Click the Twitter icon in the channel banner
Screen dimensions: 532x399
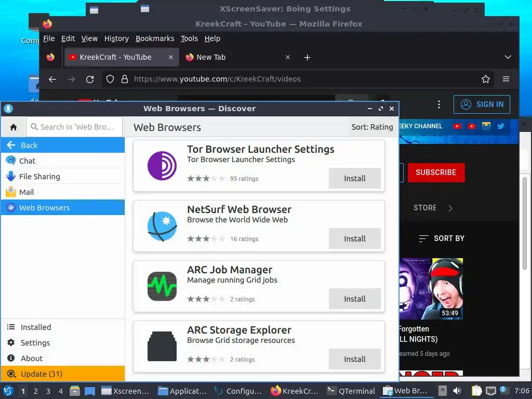[500, 126]
